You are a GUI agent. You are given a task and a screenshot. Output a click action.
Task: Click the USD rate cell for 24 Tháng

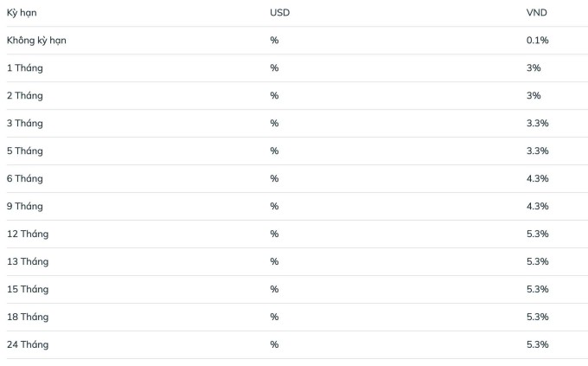274,344
